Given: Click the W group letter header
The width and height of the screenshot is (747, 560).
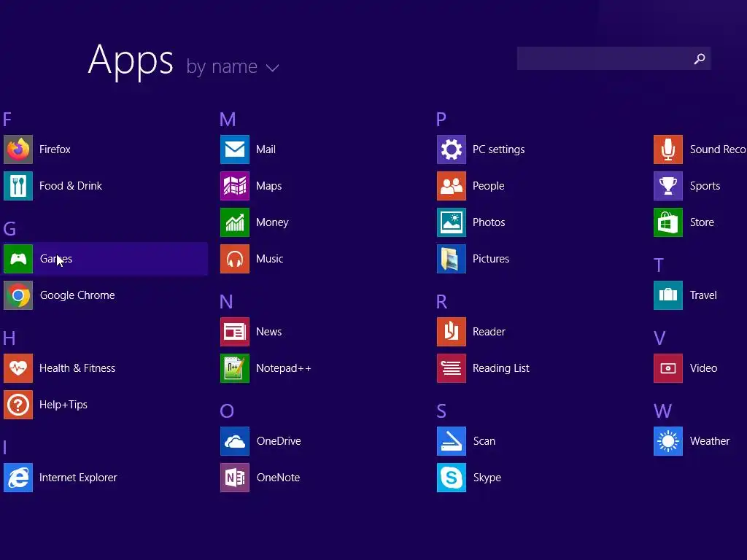Looking at the screenshot, I should [x=662, y=411].
